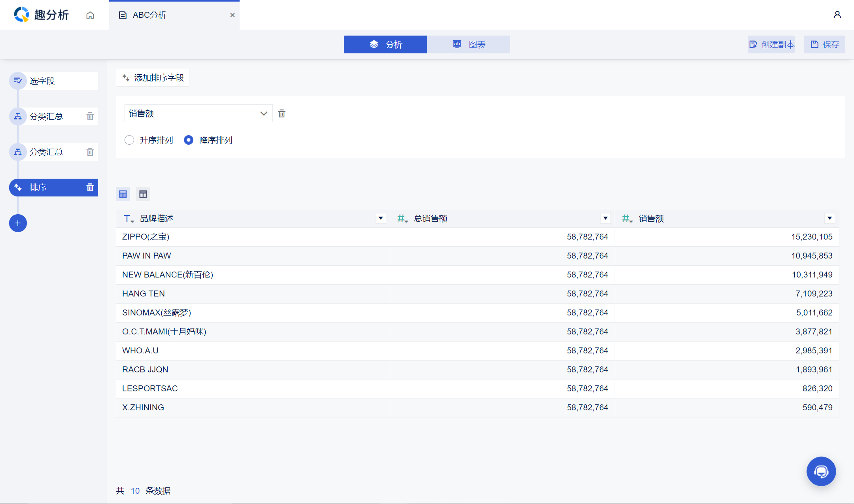The height and width of the screenshot is (504, 854).
Task: Delete the 销售额 sort field via trash icon
Action: pos(282,113)
